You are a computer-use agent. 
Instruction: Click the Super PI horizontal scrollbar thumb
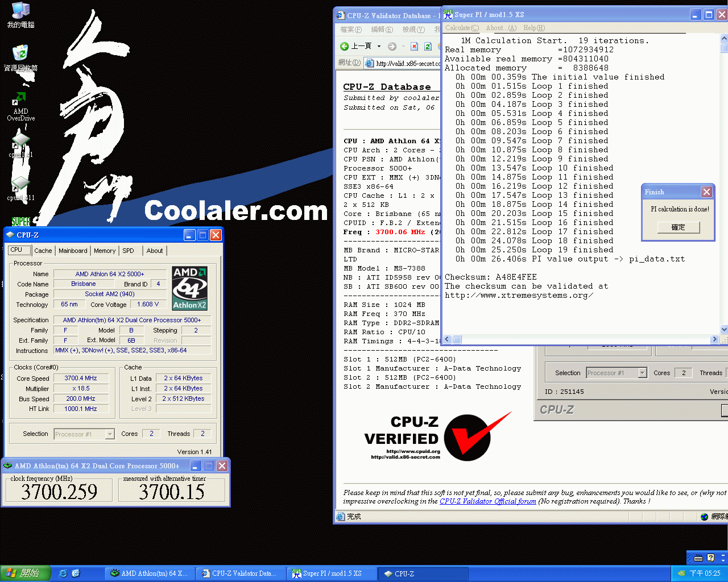(457, 339)
